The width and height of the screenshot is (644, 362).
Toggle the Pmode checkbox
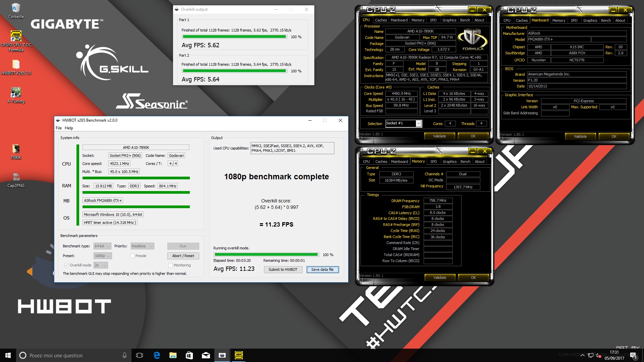point(132,256)
